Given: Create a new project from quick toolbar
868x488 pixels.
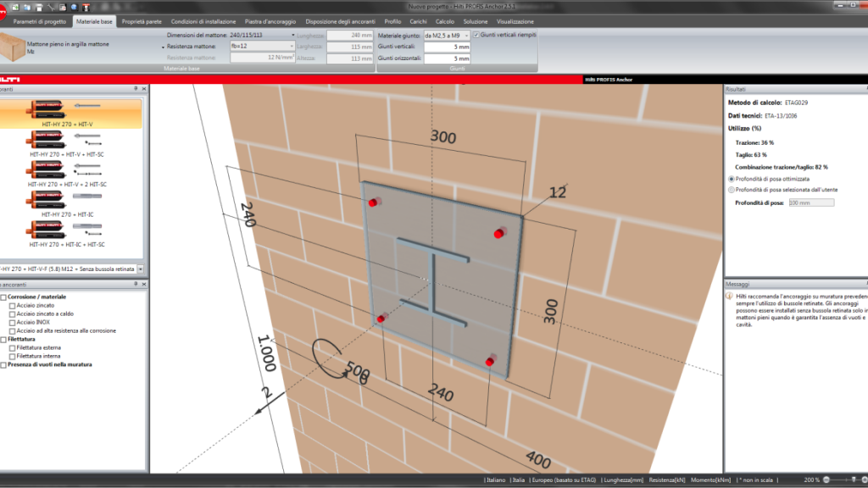Looking at the screenshot, I should click(15, 7).
